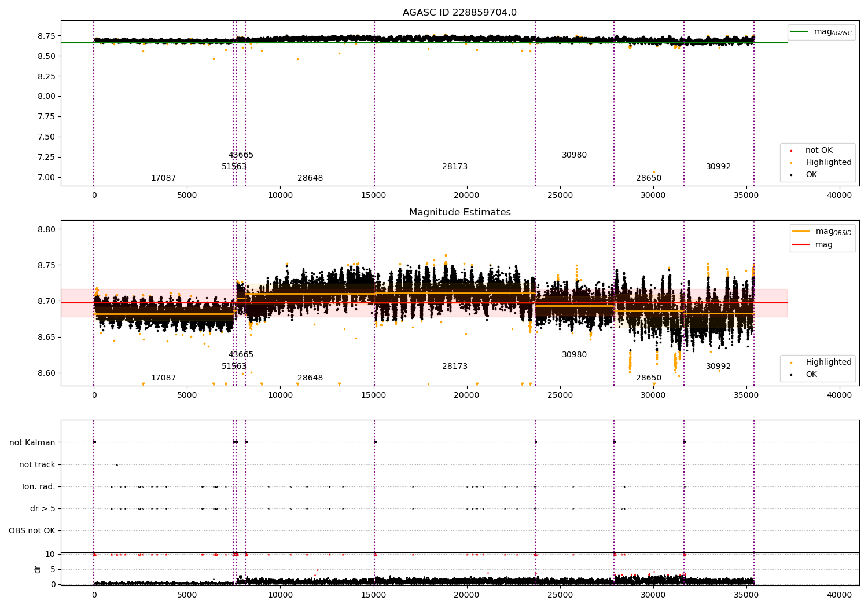Select the 'Magnitude Estimates' plot title
Screen dimensions: 868x608
coord(459,213)
